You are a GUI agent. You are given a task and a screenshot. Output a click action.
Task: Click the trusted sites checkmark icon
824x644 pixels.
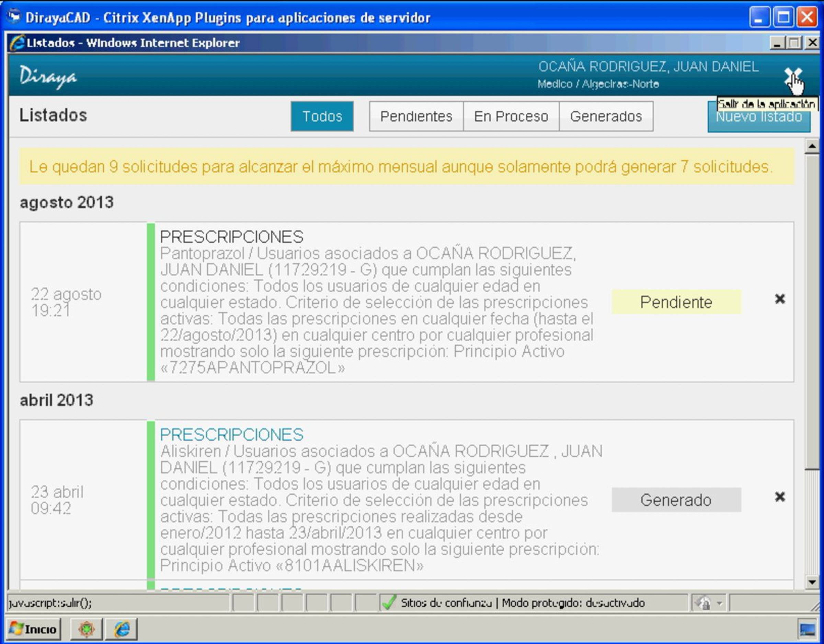tap(389, 602)
